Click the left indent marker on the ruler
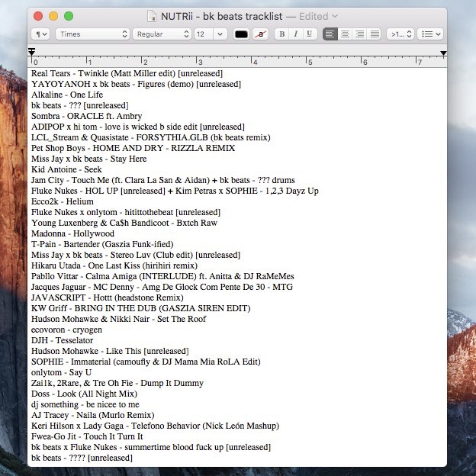 [31, 52]
